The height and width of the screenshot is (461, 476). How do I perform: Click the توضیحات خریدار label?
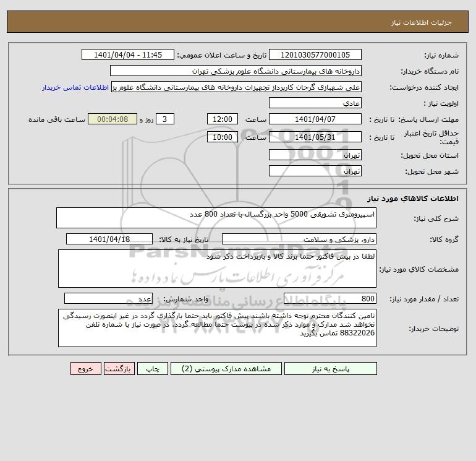click(433, 329)
